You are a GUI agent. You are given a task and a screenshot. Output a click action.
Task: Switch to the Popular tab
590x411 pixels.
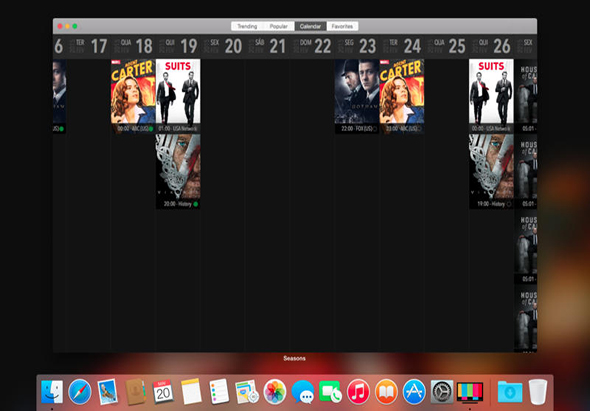(279, 26)
